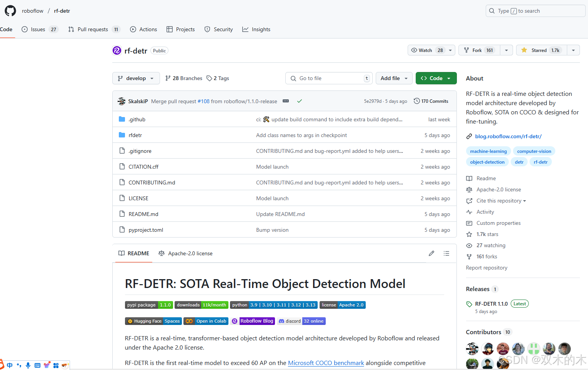Viewport: 588px width, 370px height.
Task: Click the keyboard icon in IME toolbar
Action: coord(37,365)
